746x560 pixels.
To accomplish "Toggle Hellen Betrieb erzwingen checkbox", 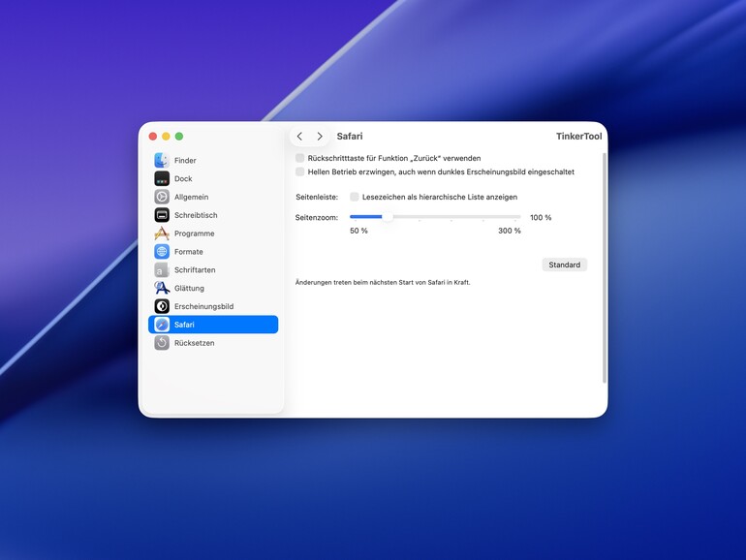I will pyautogui.click(x=299, y=171).
